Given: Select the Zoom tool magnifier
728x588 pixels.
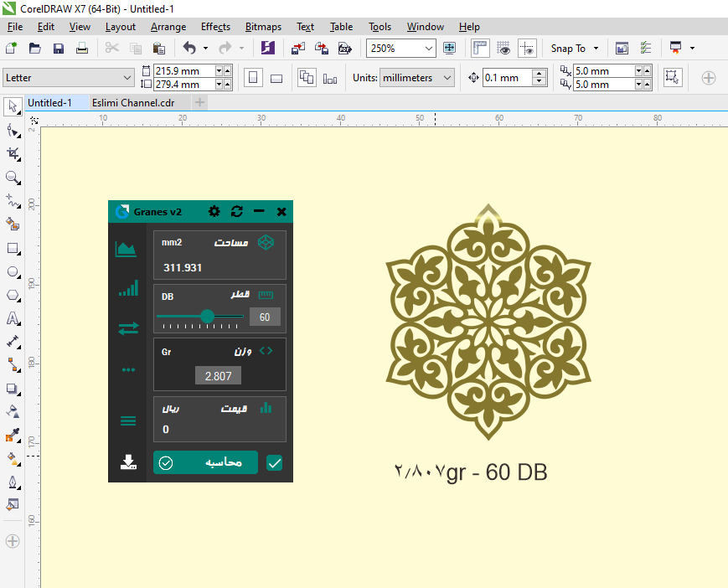Looking at the screenshot, I should point(13,178).
